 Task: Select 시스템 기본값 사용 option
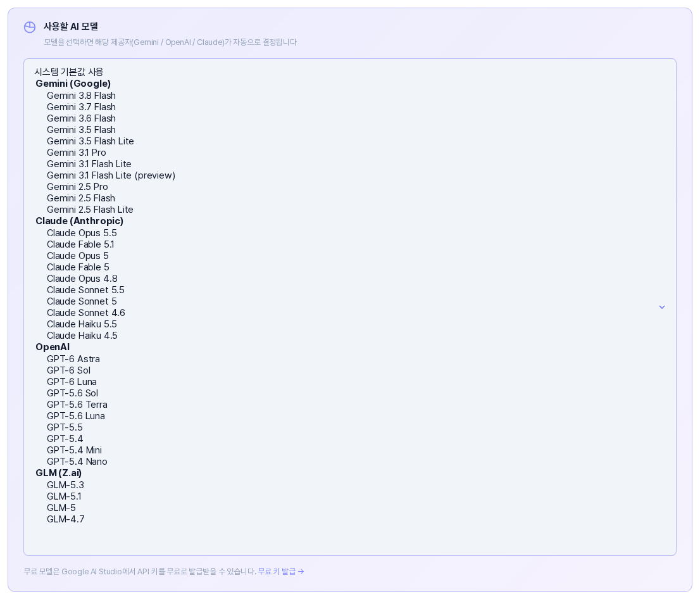pyautogui.click(x=69, y=72)
